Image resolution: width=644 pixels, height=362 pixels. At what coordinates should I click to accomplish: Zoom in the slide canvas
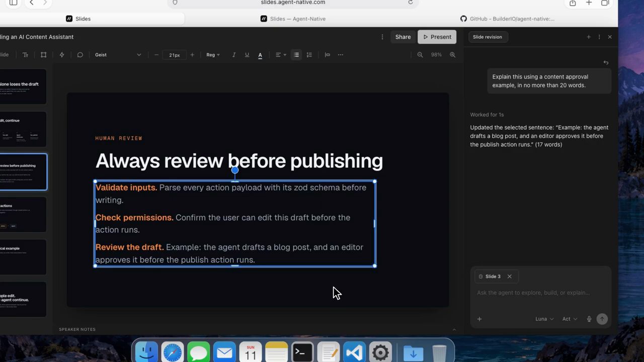click(x=453, y=55)
